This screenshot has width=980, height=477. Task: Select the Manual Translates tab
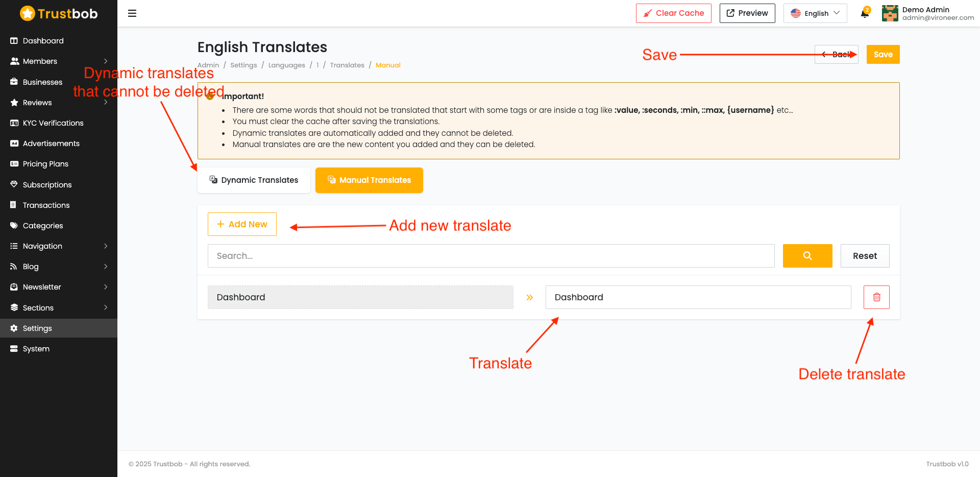(369, 180)
